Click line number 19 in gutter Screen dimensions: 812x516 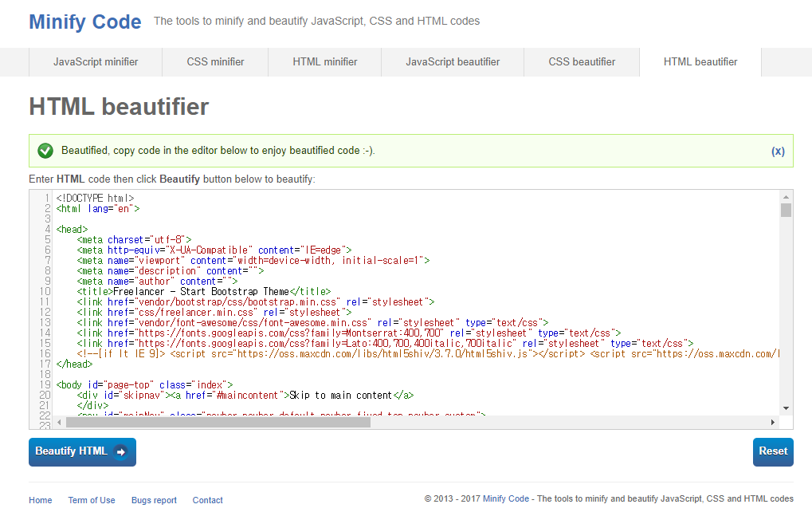tap(45, 384)
